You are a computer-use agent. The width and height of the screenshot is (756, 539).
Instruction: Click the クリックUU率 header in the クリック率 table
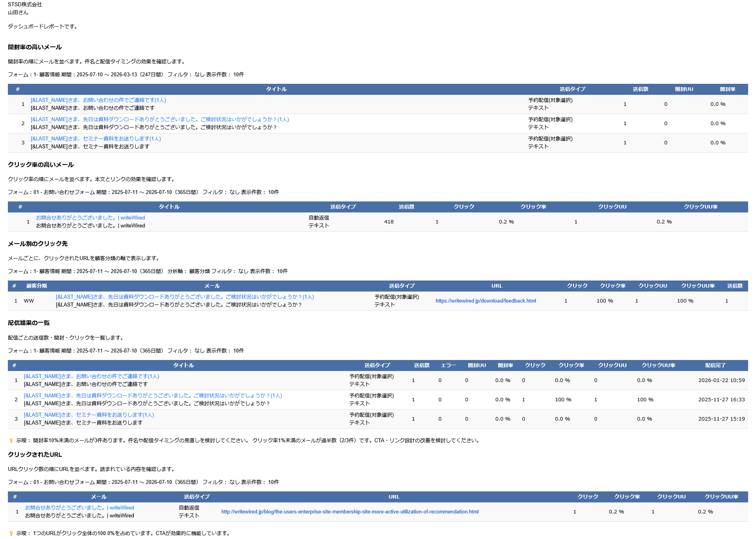(700, 207)
